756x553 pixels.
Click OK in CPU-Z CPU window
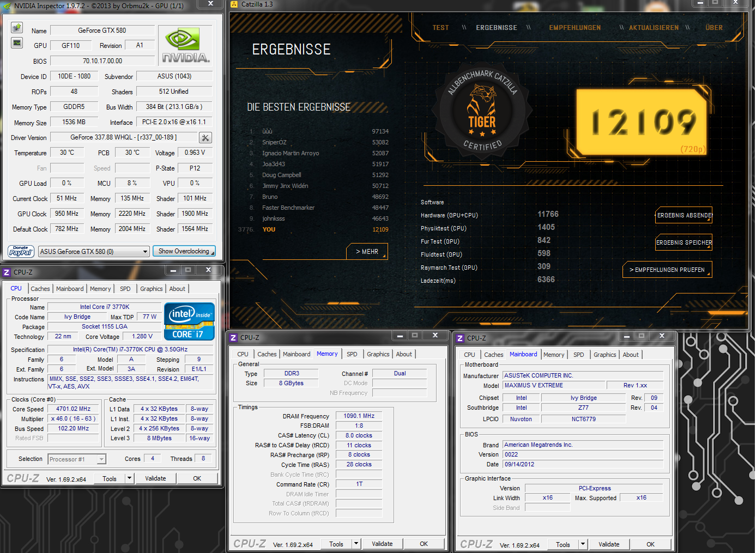[197, 478]
